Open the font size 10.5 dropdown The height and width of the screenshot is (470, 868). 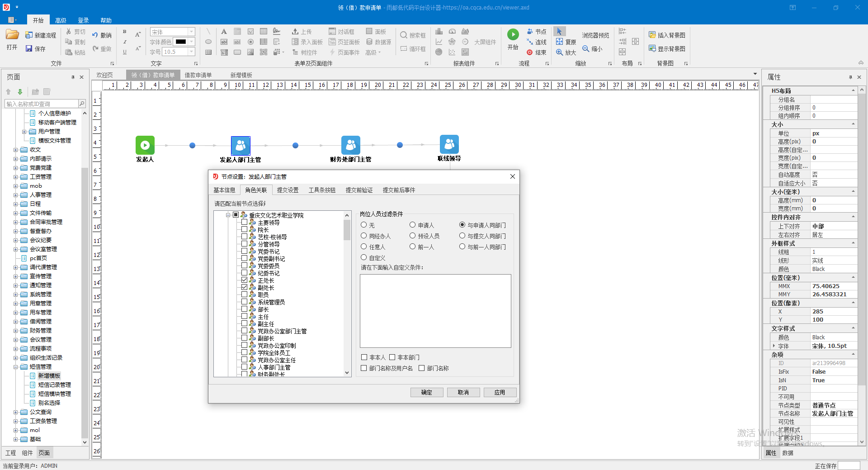pos(192,52)
